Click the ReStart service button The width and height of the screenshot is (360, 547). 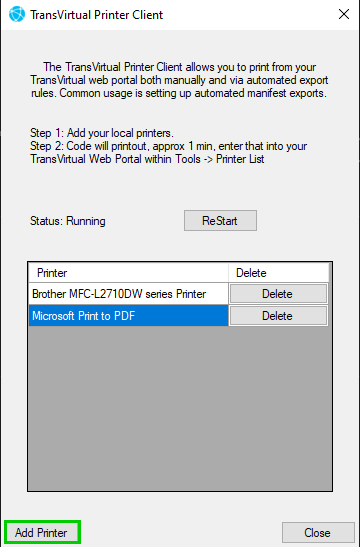pyautogui.click(x=220, y=220)
